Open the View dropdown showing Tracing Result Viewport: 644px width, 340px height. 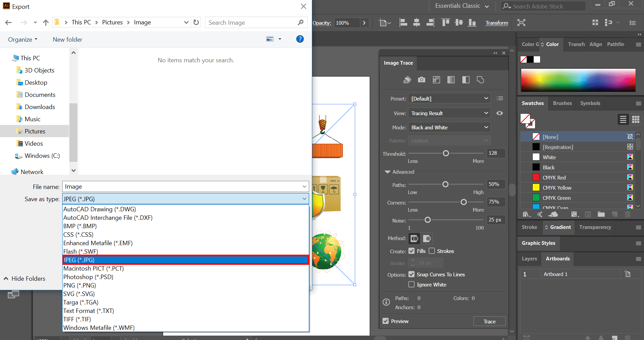pos(449,113)
